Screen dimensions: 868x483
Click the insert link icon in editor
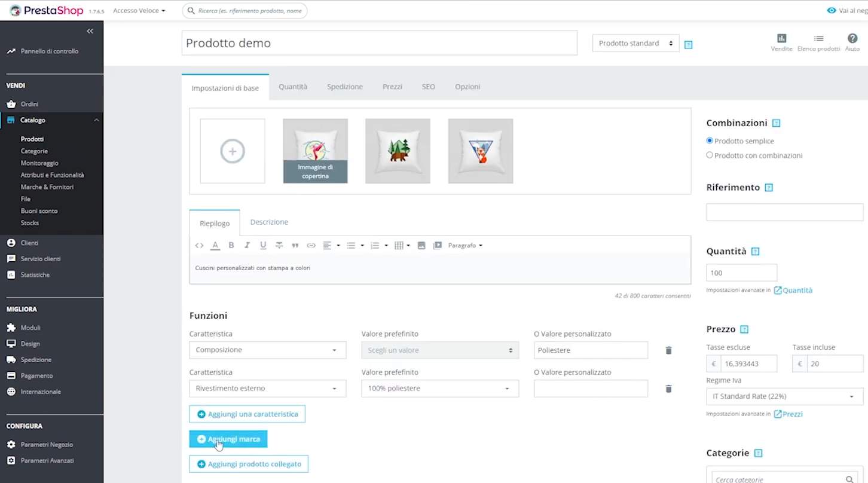pyautogui.click(x=311, y=245)
